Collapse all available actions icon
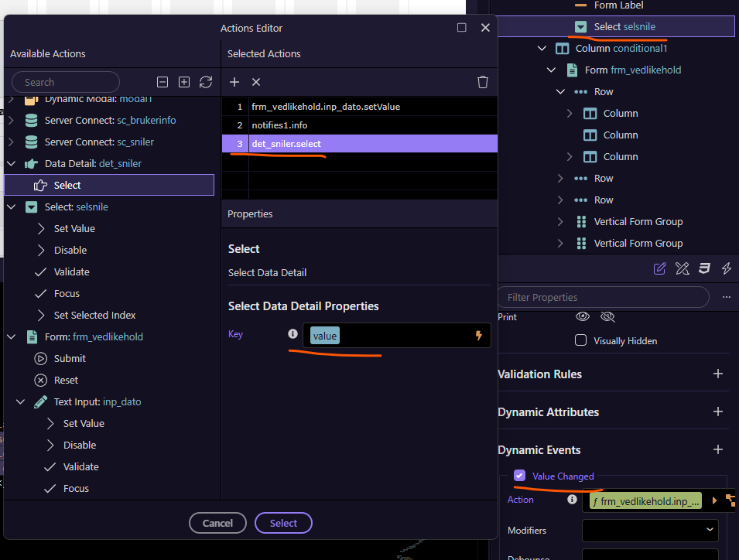 [163, 82]
